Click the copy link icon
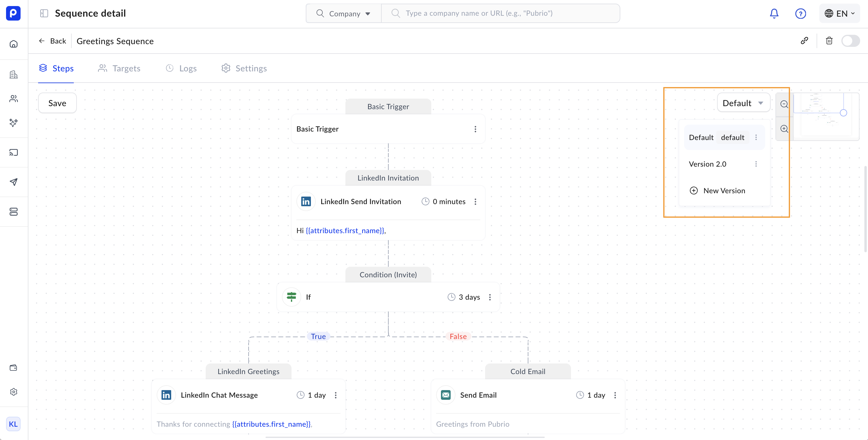Image resolution: width=868 pixels, height=440 pixels. coord(804,41)
